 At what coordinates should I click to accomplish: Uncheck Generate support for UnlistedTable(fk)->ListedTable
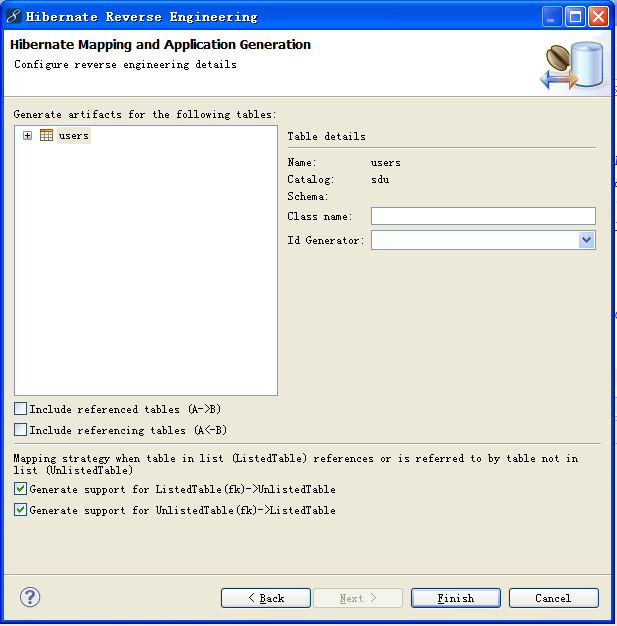click(x=20, y=510)
